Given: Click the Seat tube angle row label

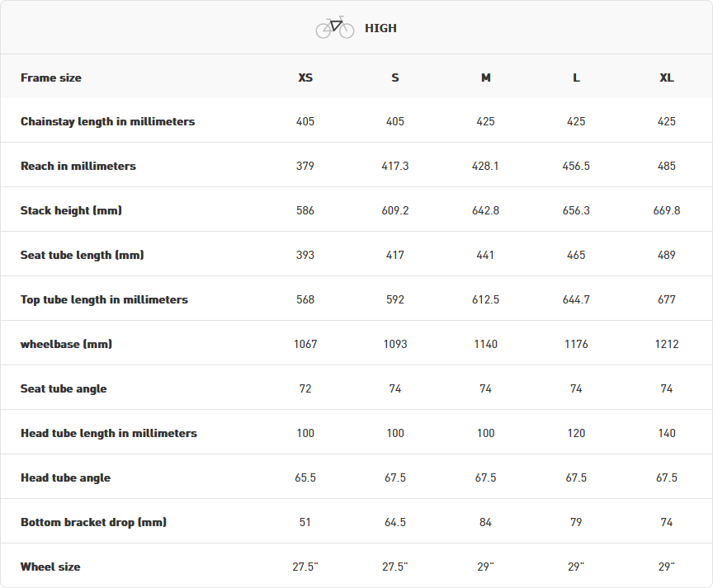Looking at the screenshot, I should 64,388.
